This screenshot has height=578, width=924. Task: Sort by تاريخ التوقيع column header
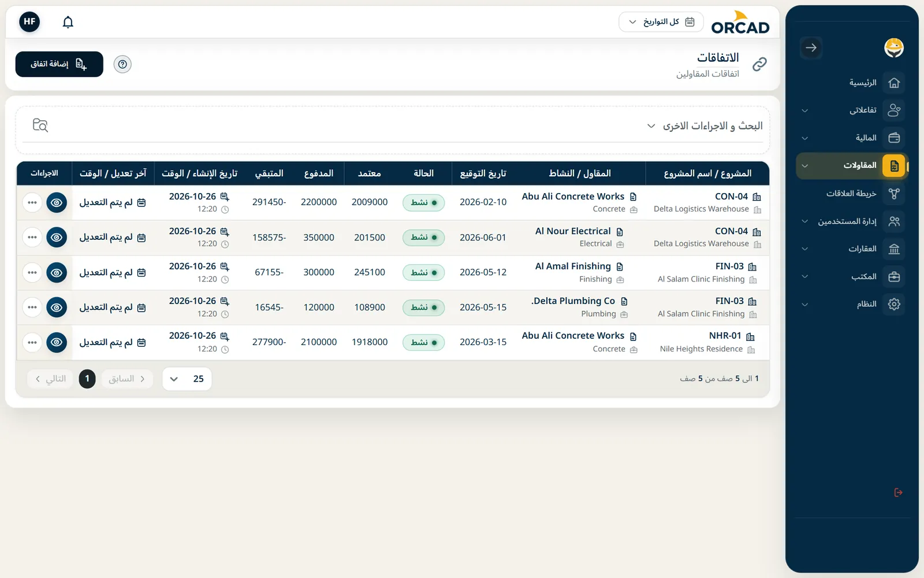pos(483,173)
